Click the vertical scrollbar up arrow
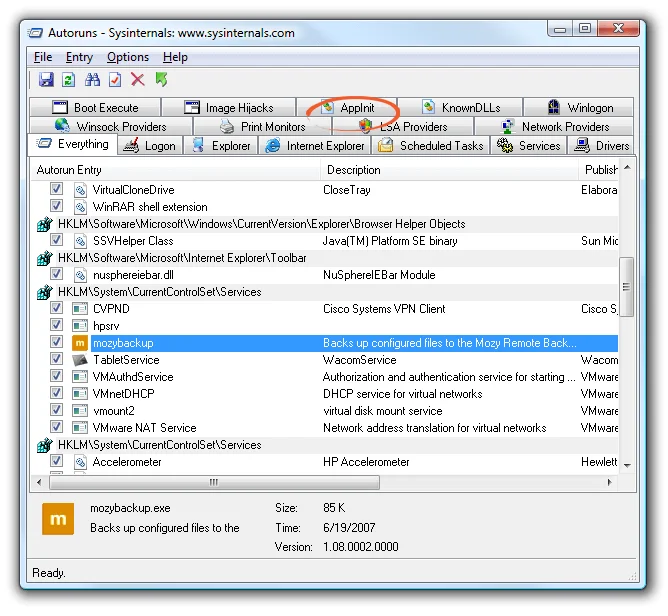Screen dimensions: 668x616 click(627, 168)
